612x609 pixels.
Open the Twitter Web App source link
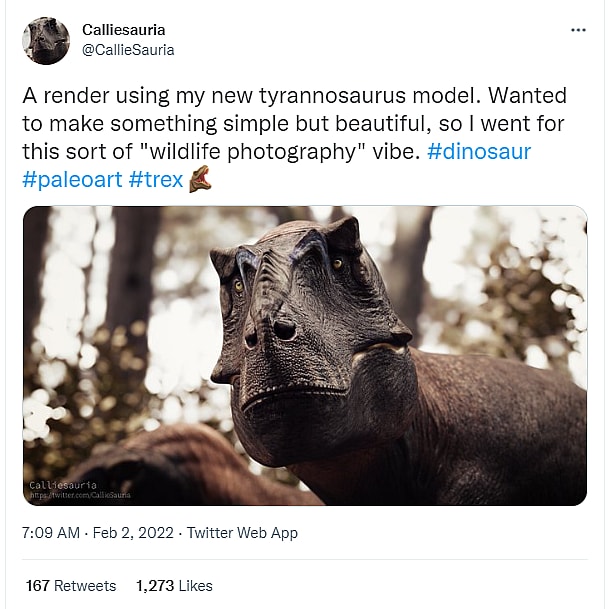[x=242, y=533]
